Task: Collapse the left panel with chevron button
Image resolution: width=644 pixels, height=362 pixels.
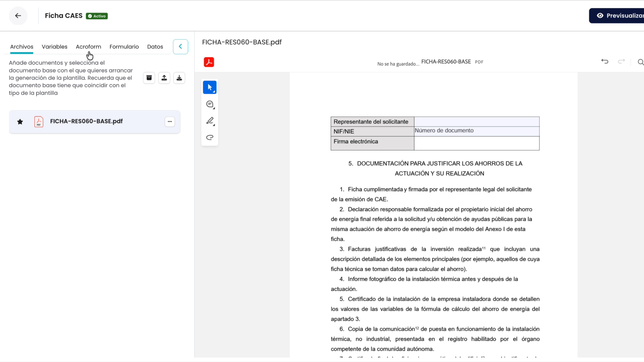Action: [x=180, y=47]
